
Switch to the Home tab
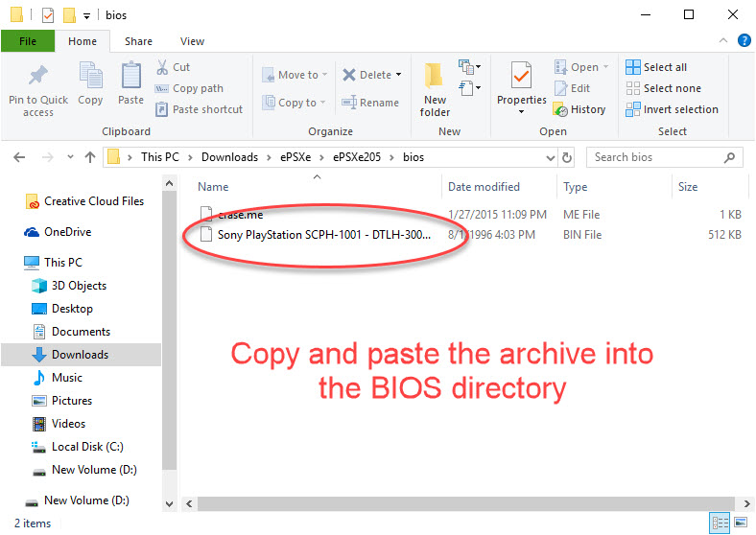point(83,41)
